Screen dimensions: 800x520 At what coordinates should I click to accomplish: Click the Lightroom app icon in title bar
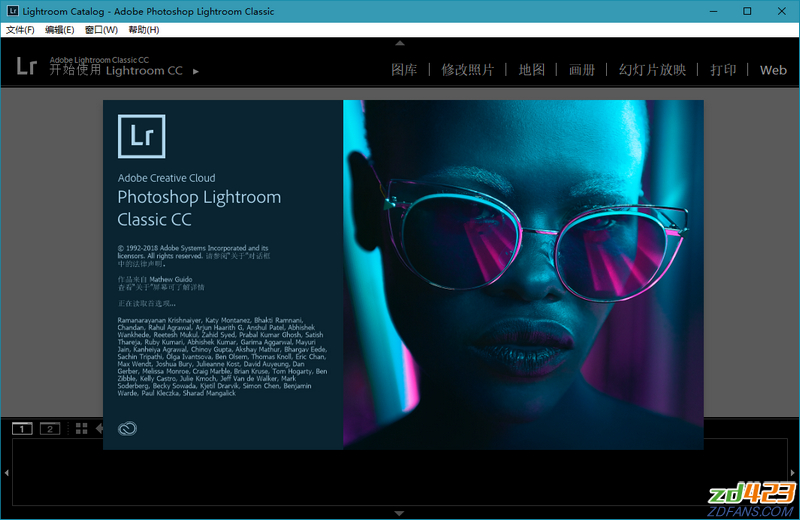point(13,11)
